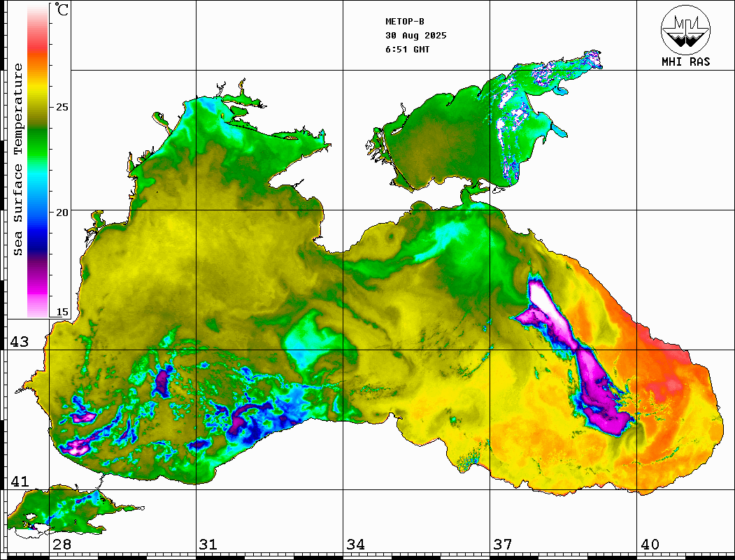The width and height of the screenshot is (735, 560).
Task: Click the longitude label '40'
Action: 650,545
